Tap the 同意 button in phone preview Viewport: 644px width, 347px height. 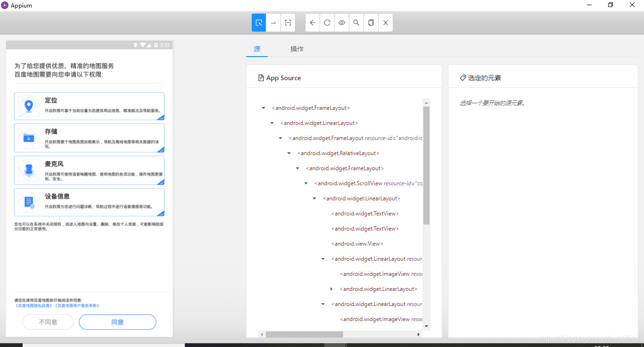(x=117, y=322)
